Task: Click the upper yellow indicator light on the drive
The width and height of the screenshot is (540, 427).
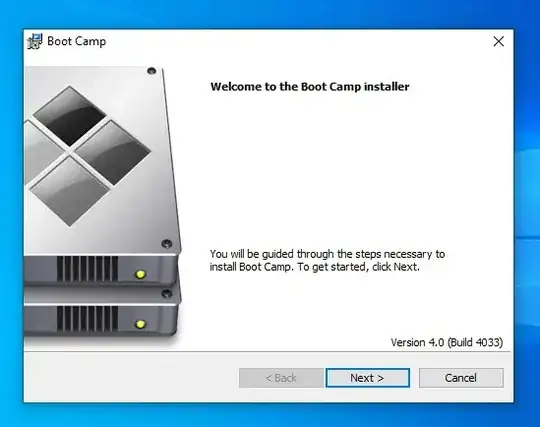Action: (x=140, y=274)
